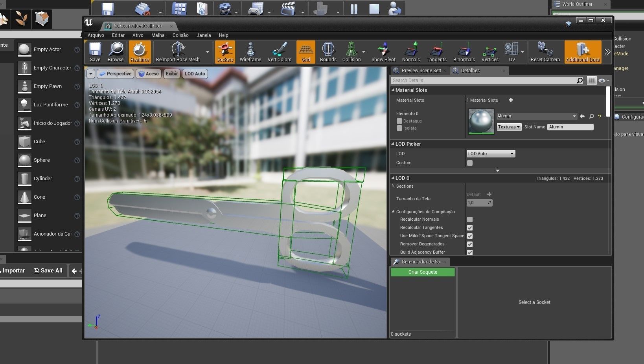This screenshot has height=364, width=644.
Task: Open viewport options arrow dropdown
Action: tap(91, 74)
